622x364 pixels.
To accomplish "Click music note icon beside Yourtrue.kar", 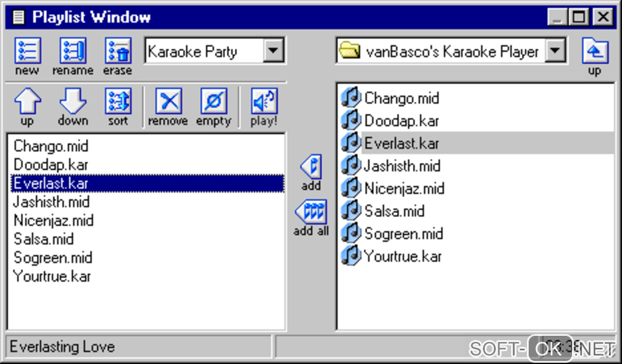I will point(351,255).
